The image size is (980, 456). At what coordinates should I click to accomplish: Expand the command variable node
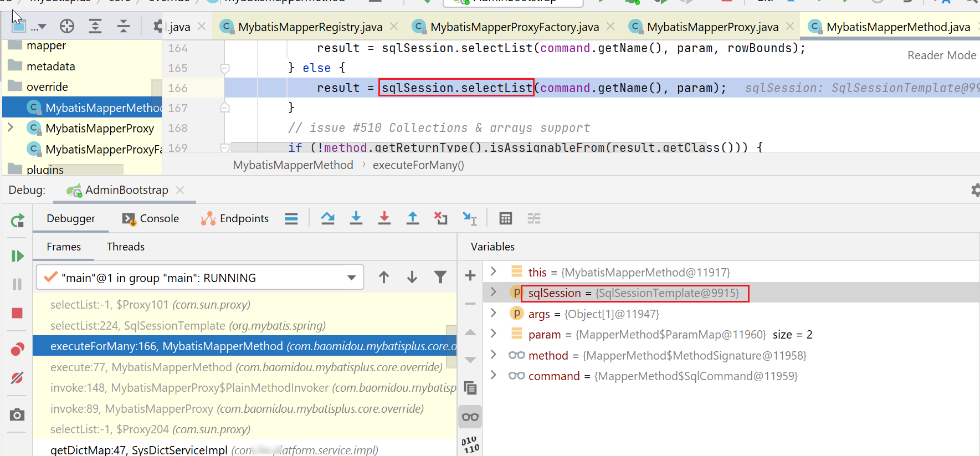[x=494, y=375]
